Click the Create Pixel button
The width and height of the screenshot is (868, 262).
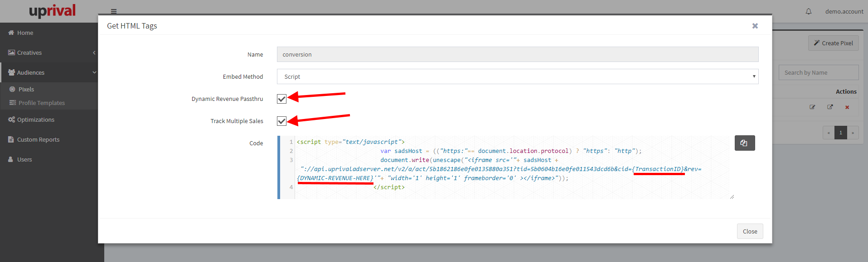click(833, 43)
